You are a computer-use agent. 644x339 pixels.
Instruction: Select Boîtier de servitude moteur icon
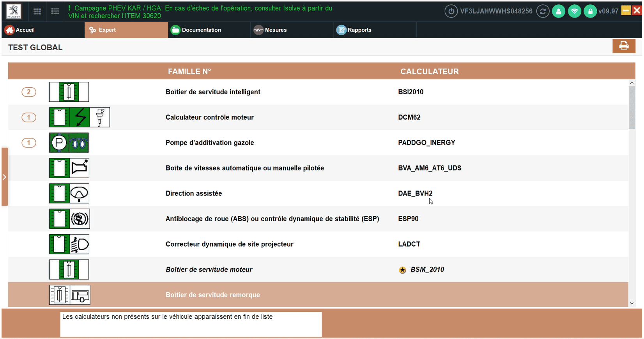(69, 269)
